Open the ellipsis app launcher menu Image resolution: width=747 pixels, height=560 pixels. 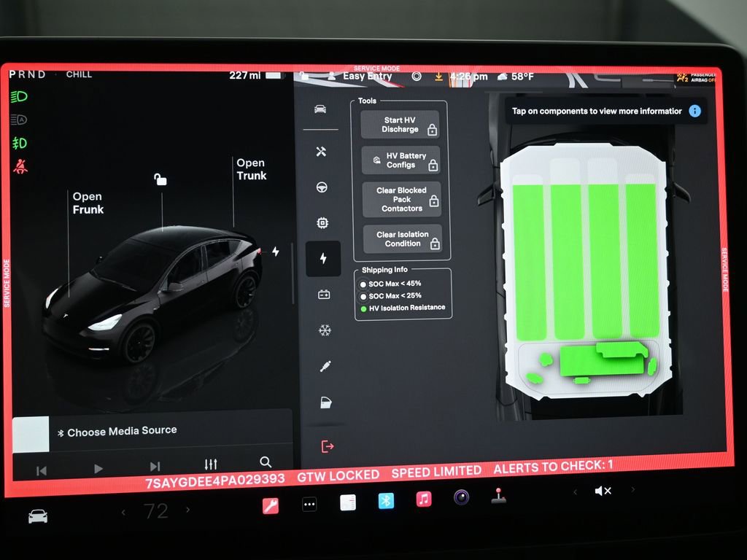point(309,504)
